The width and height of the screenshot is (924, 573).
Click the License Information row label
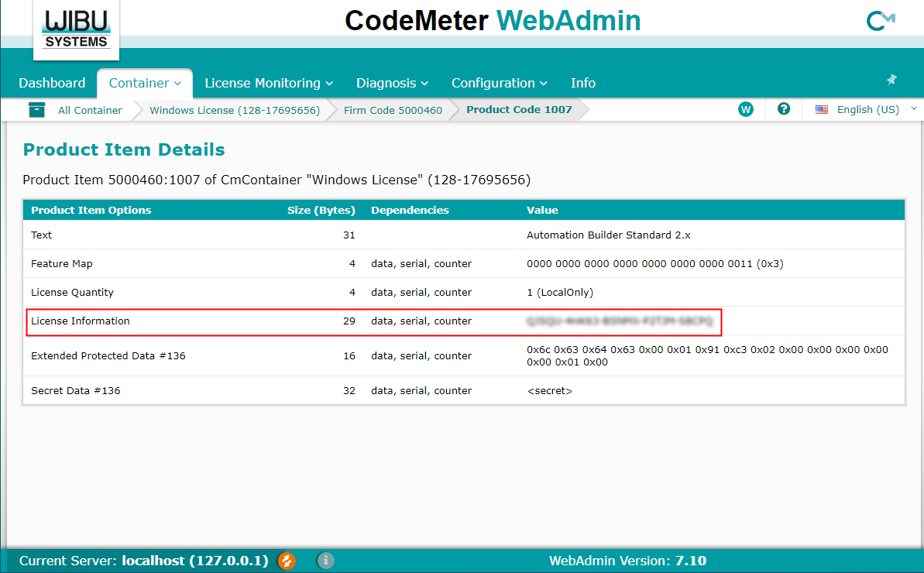coord(80,321)
